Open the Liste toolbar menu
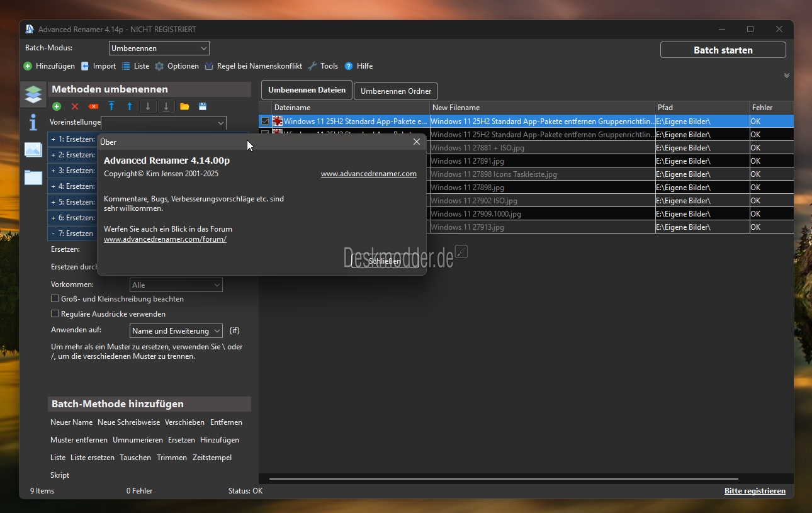 pyautogui.click(x=135, y=66)
